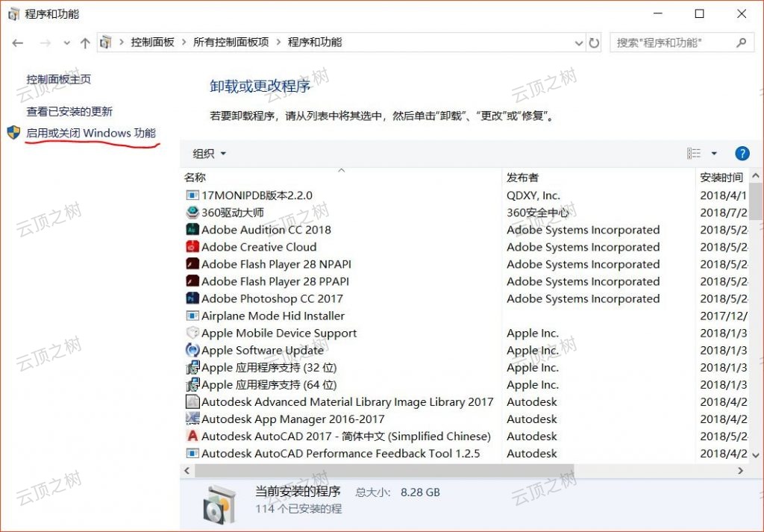Click the Adobe Photoshop CC 2017 icon
The image size is (764, 532).
(191, 298)
